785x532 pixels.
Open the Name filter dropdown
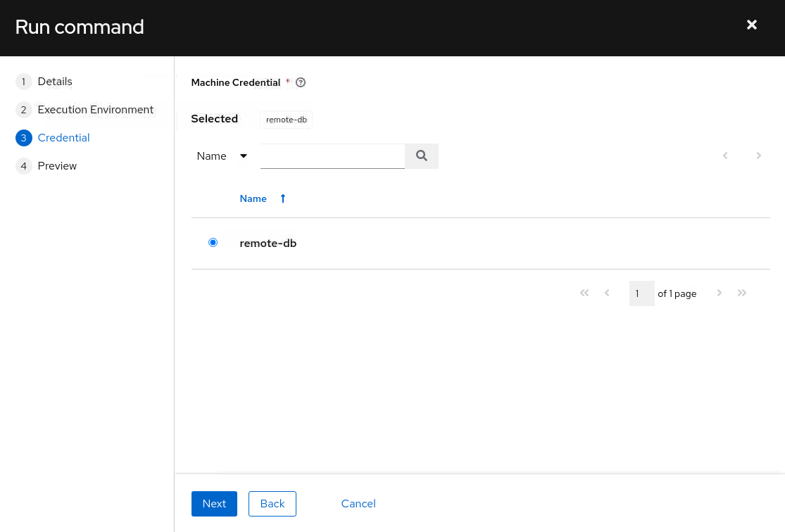point(222,156)
